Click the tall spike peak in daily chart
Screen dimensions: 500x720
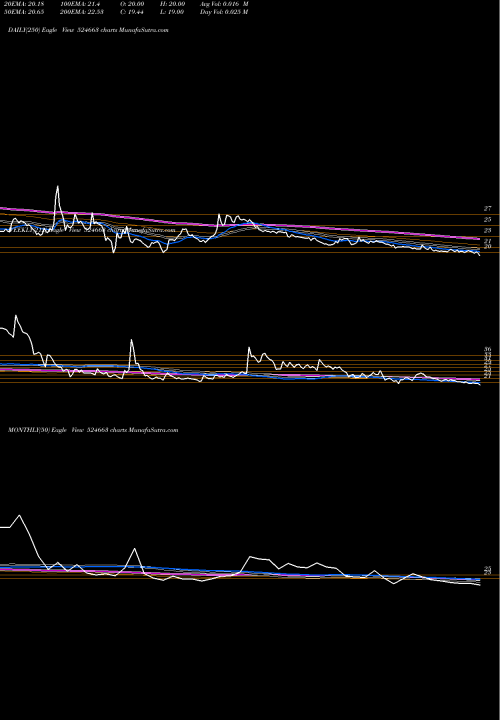point(57,186)
